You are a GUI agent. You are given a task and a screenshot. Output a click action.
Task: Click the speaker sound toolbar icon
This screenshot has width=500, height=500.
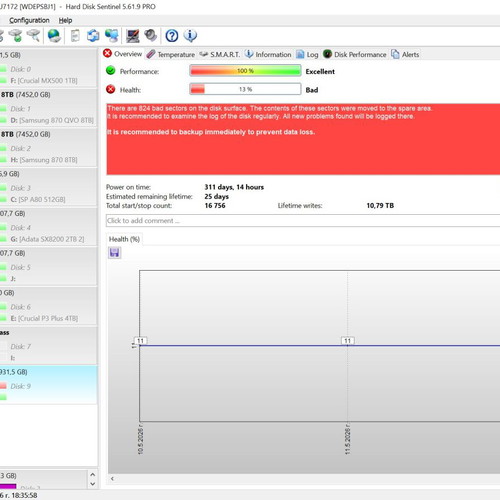click(x=151, y=36)
